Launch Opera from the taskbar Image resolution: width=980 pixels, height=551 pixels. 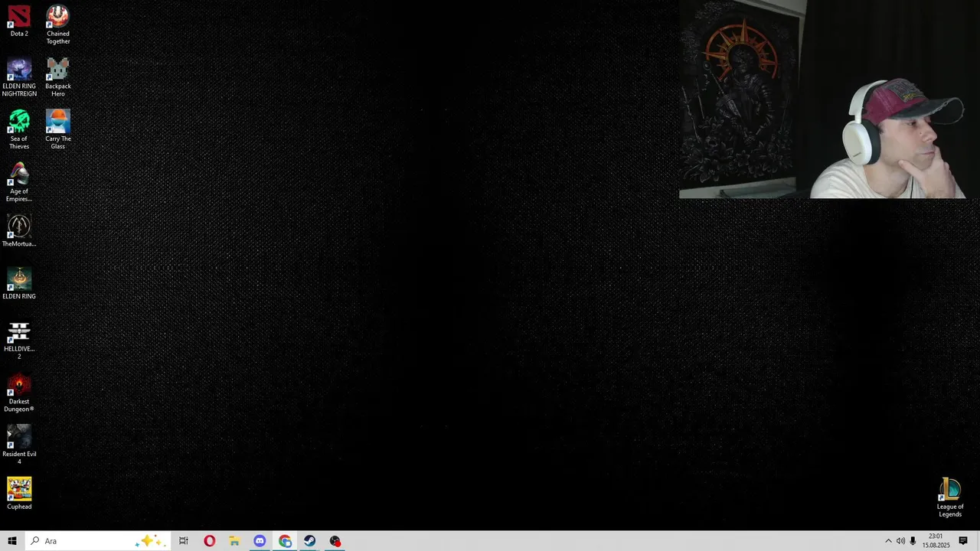(x=209, y=541)
